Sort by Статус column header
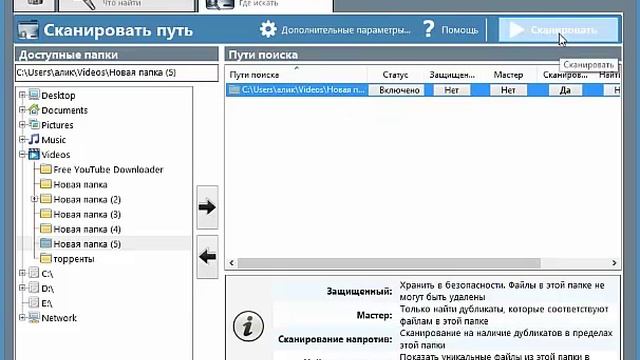 [395, 75]
